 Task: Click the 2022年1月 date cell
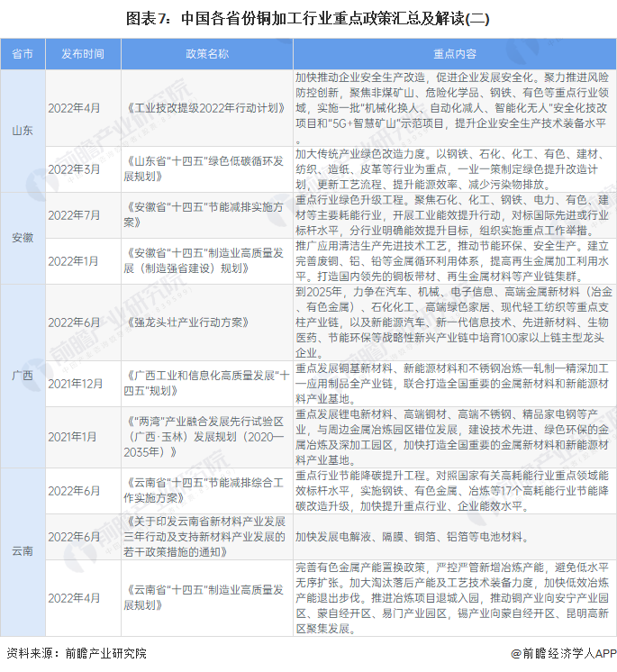click(x=73, y=261)
